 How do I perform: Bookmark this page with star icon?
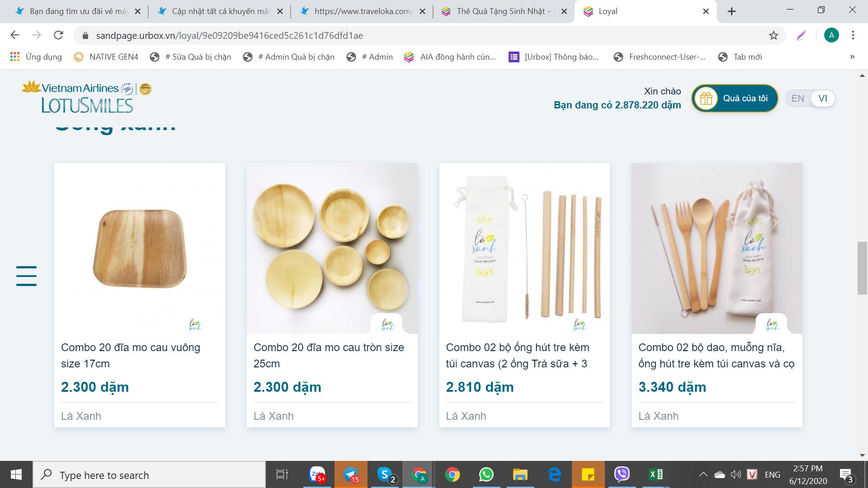[774, 35]
